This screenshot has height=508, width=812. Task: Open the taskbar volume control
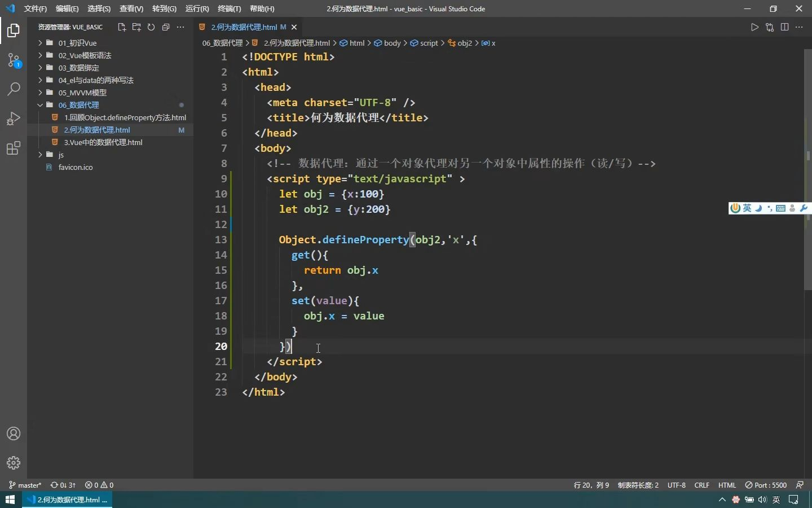coord(763,500)
